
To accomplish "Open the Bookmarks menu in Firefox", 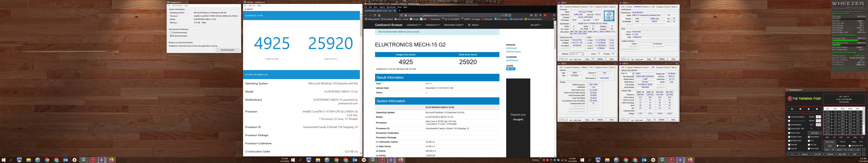I will click(x=391, y=7).
